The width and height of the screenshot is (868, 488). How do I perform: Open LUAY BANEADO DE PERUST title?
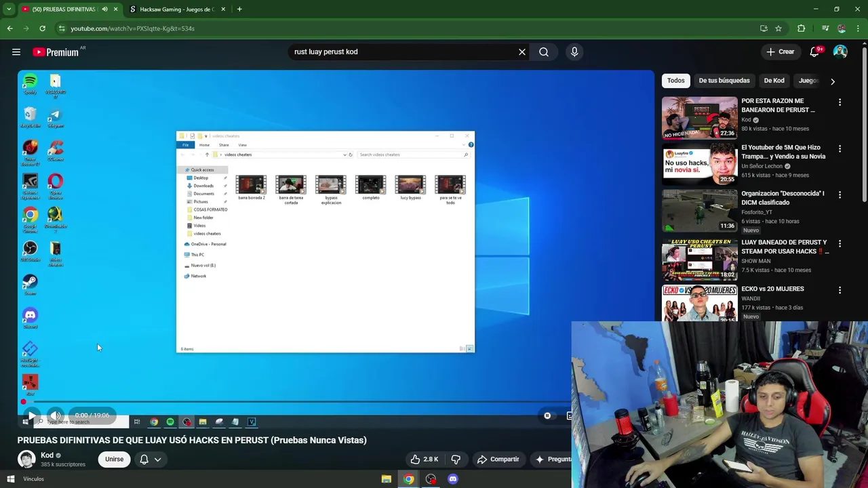pos(785,247)
